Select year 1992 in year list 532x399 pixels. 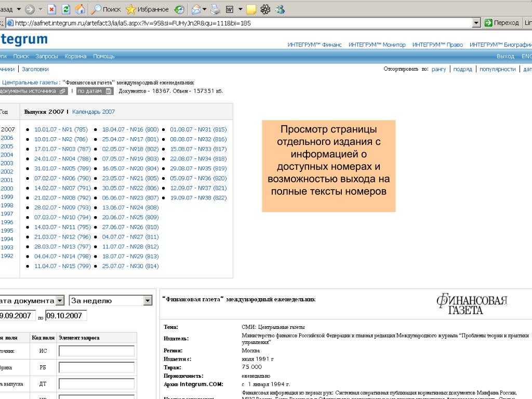[x=7, y=256]
